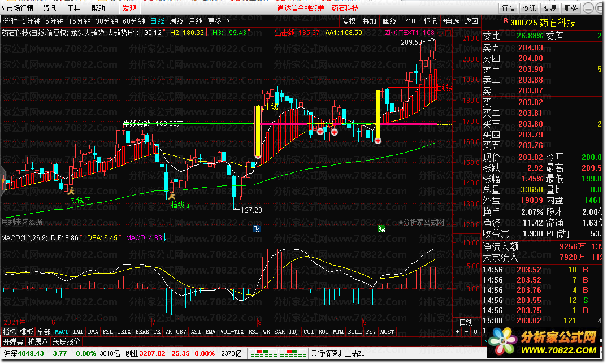Click the 返回 back button

[471, 21]
